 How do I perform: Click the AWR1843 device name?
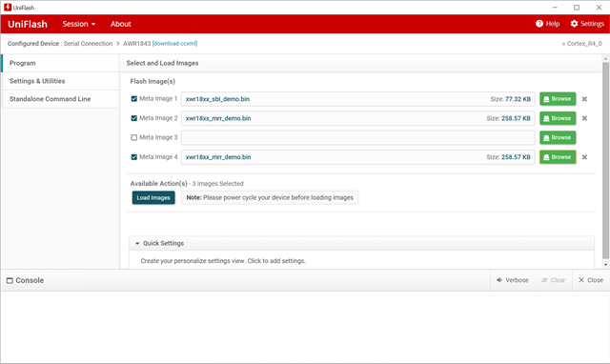click(x=136, y=44)
